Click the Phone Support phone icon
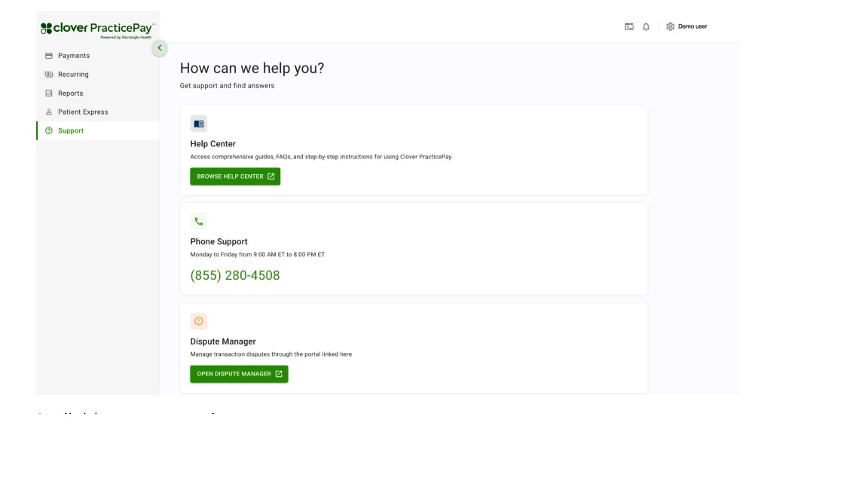This screenshot has height=484, width=868. point(199,222)
